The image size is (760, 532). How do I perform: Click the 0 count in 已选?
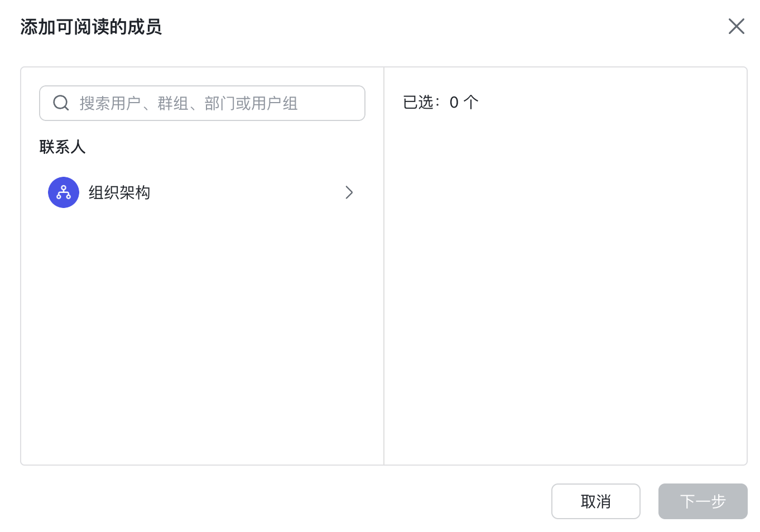[x=454, y=103]
